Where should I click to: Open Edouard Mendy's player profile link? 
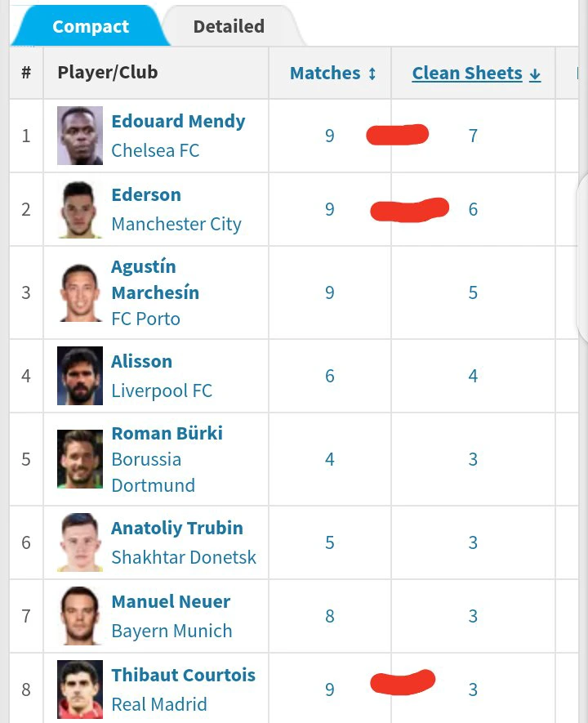[178, 122]
